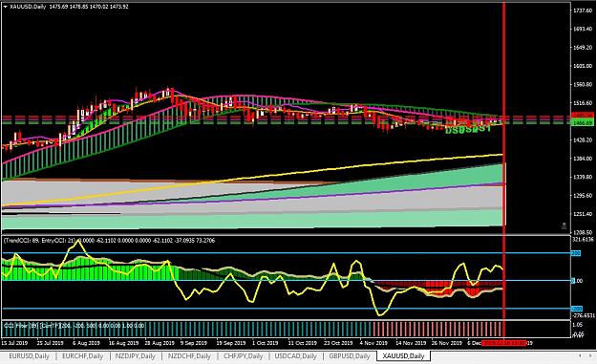This screenshot has width=597, height=364.
Task: Click the 14 Nov 2019 date label
Action: 411,343
